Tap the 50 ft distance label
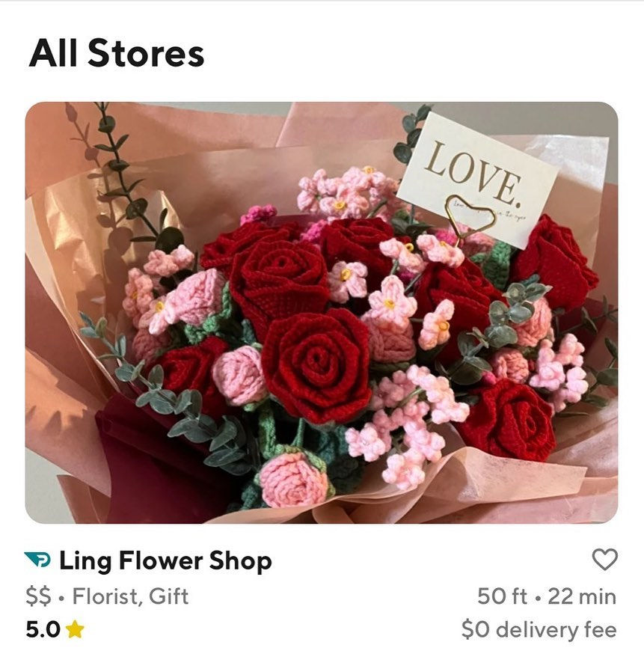The height and width of the screenshot is (651, 644). click(502, 596)
